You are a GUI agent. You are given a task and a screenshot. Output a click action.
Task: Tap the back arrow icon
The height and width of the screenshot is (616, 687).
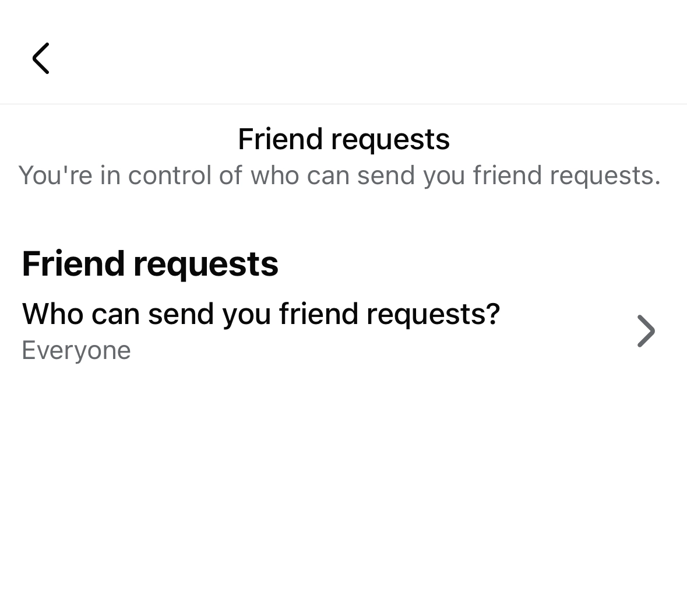click(x=41, y=58)
